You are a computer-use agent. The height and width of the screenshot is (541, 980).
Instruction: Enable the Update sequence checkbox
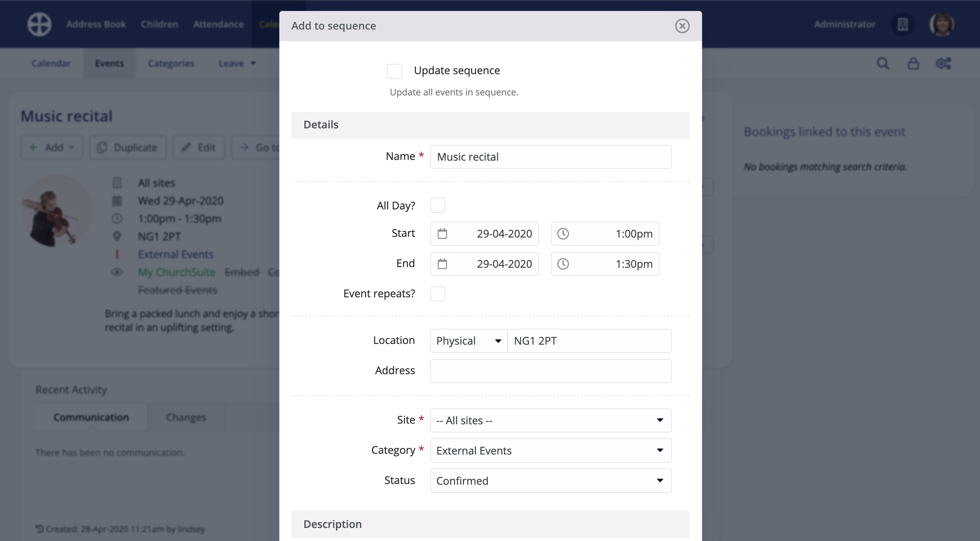pos(395,71)
